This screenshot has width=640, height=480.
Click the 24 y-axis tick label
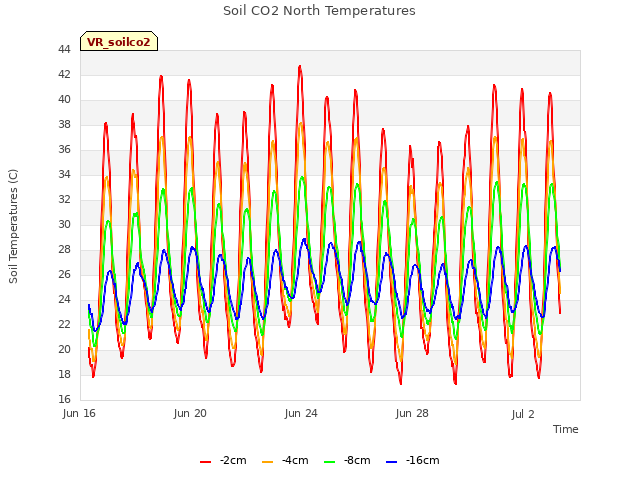click(x=64, y=299)
